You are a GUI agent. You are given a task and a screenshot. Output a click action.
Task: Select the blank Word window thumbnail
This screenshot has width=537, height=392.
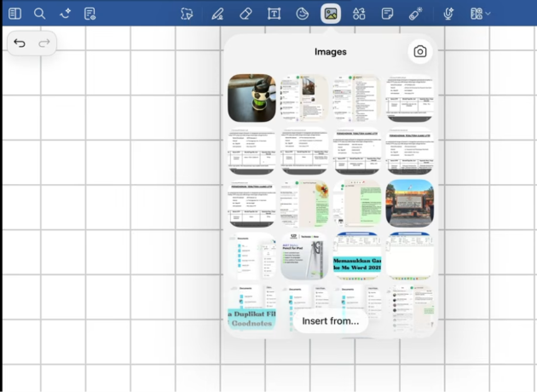(410, 256)
